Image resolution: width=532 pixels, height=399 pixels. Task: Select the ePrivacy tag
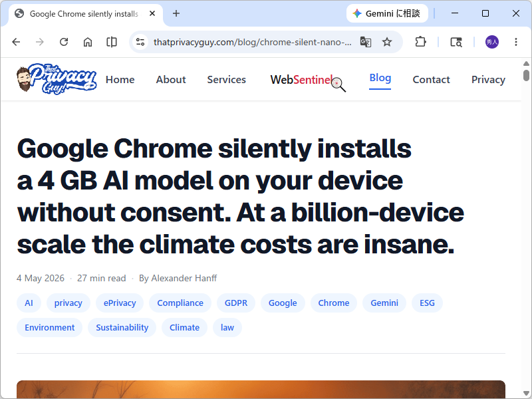[x=120, y=303]
